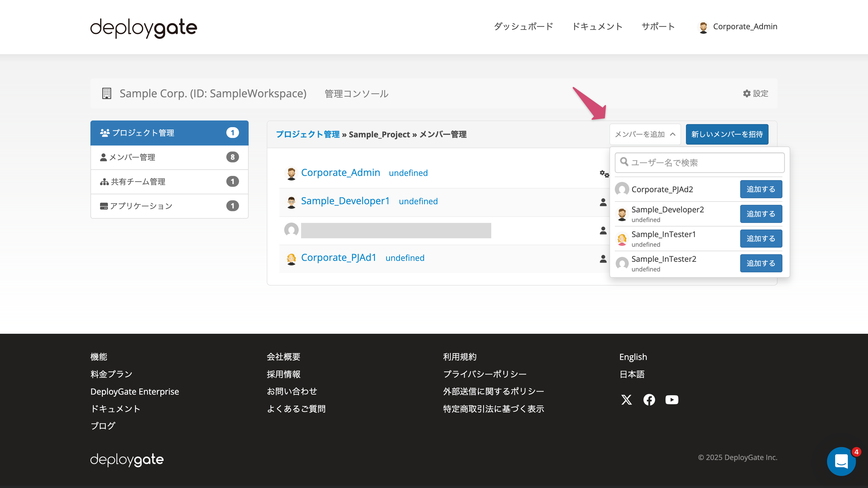
Task: Open the intercom chat bubble
Action: click(x=841, y=461)
